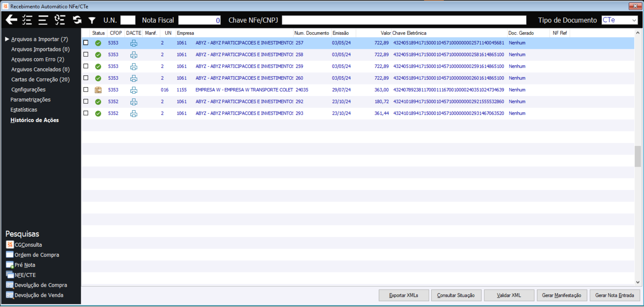Open DACTE printer icon for document 292
This screenshot has width=644, height=307.
pyautogui.click(x=134, y=102)
